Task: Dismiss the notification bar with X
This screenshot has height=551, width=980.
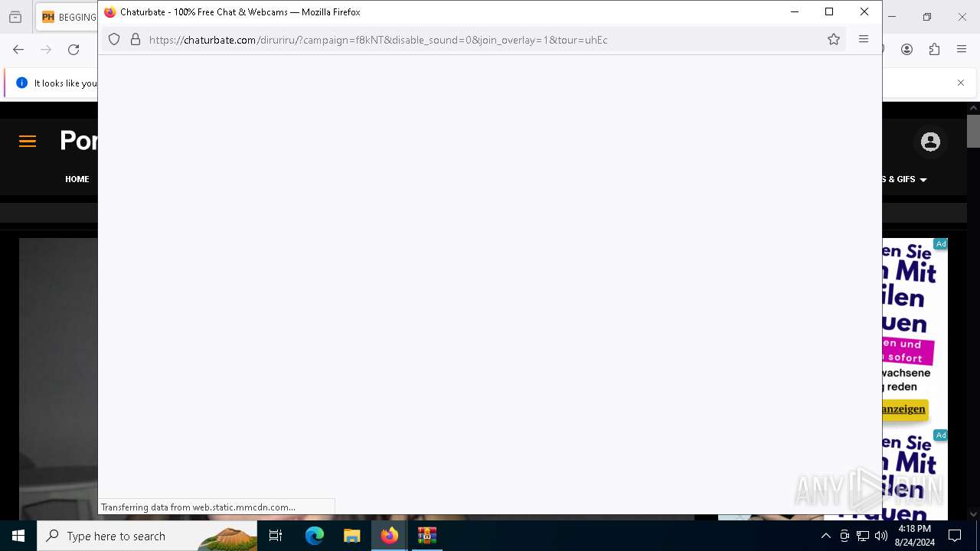Action: tap(961, 83)
